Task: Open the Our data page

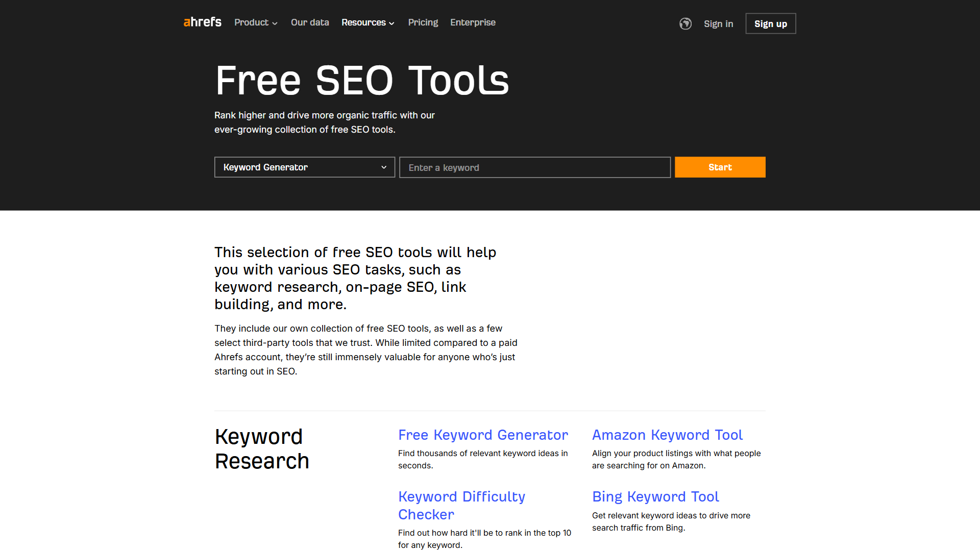Action: pyautogui.click(x=310, y=22)
